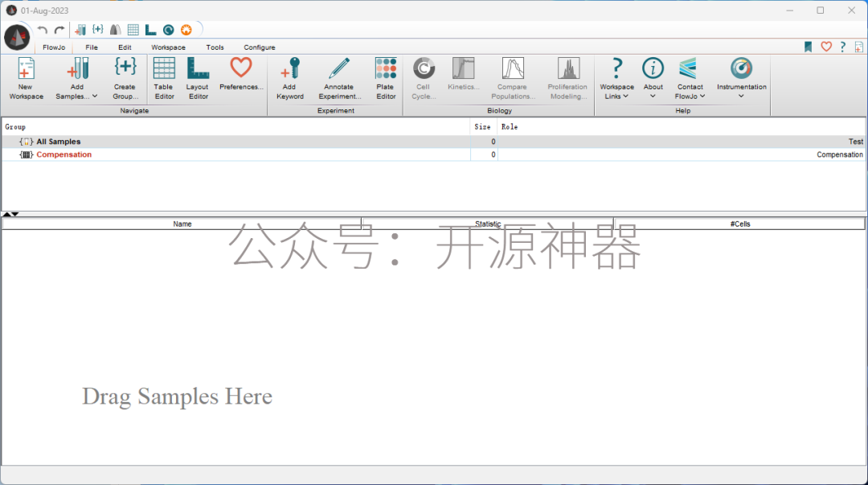Screen dimensions: 868x485
Task: Click the small {+} create group icon in quick access toolbar
Action: tap(98, 30)
